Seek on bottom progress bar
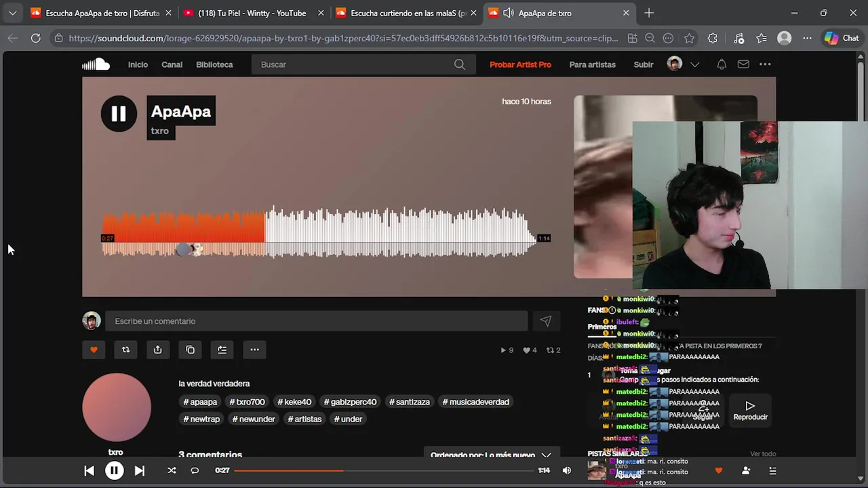Screen dimensions: 868x488 click(384, 470)
